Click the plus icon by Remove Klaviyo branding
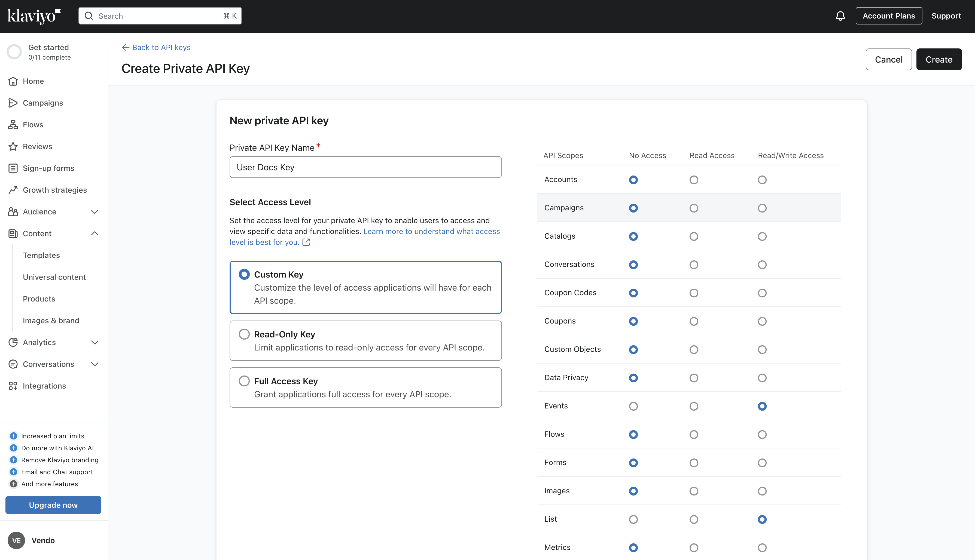975x560 pixels. click(13, 460)
